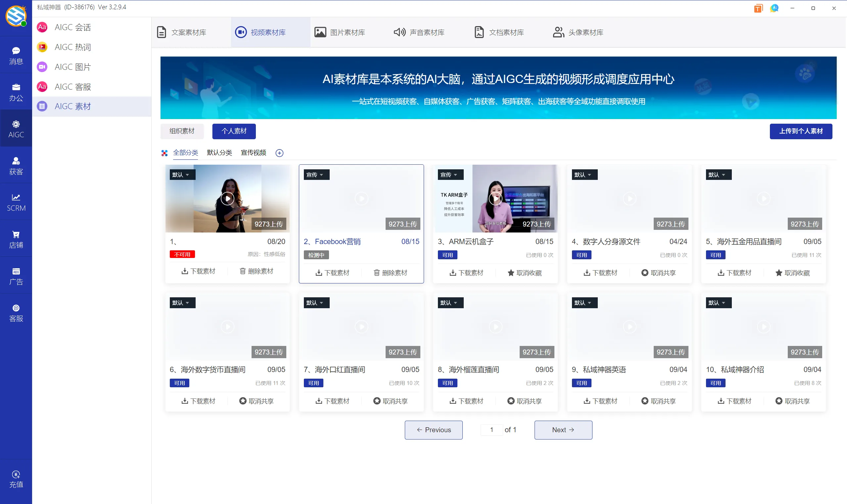Select the 办公 icon in the sidebar
Screen dimensions: 847x504
click(x=16, y=92)
